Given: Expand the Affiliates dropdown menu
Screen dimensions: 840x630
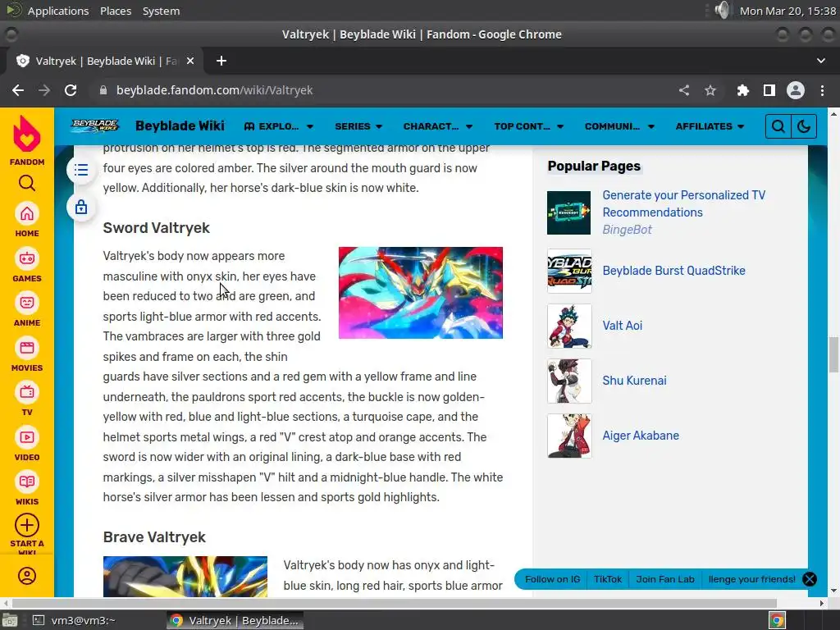Looking at the screenshot, I should (x=710, y=126).
